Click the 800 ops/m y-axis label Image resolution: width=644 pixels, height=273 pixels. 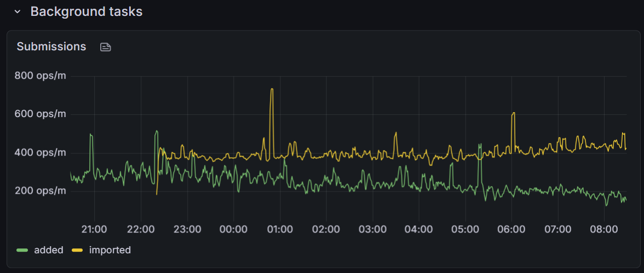(x=40, y=75)
